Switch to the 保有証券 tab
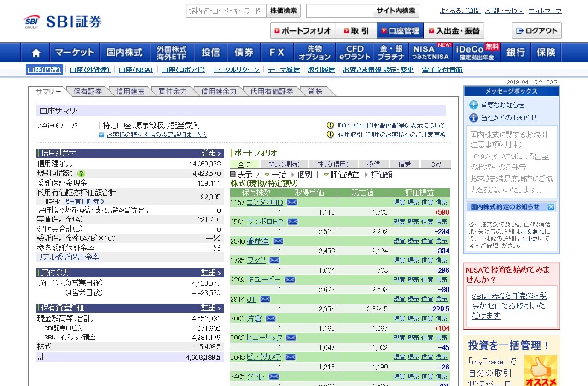This screenshot has height=386, width=588. [x=87, y=91]
